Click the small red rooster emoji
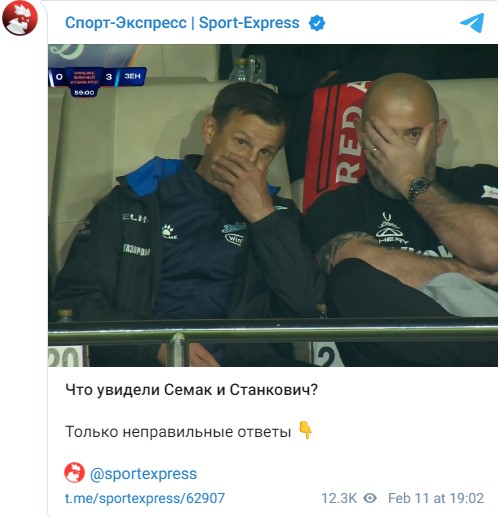 click(74, 473)
